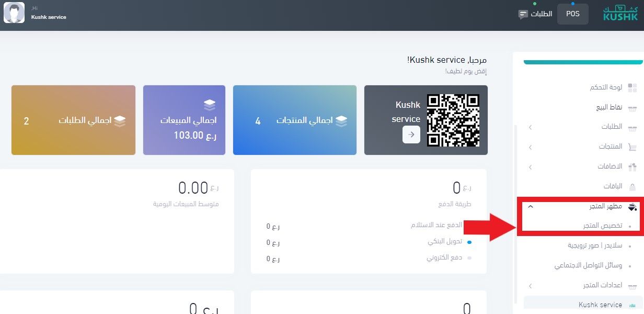Click the طريقة الدفع label
This screenshot has height=314, width=644.
455,205
